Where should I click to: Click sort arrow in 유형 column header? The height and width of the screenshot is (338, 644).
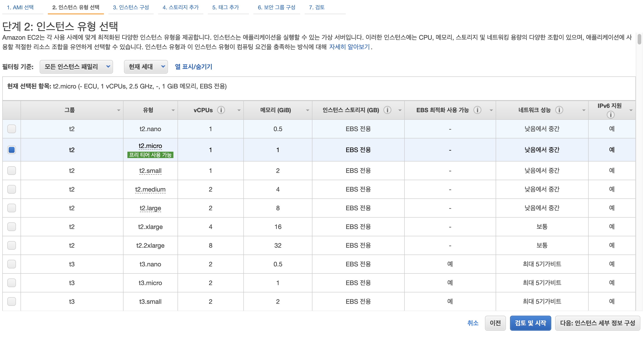[173, 110]
